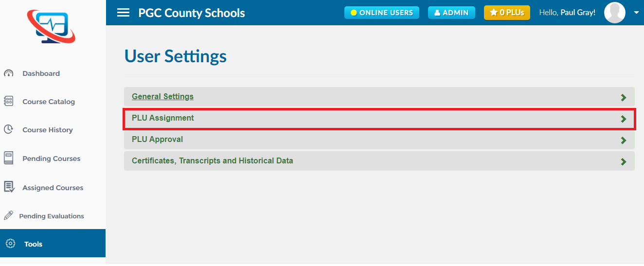Click the Course History clock icon
Screen dimensions: 644x266
point(8,129)
